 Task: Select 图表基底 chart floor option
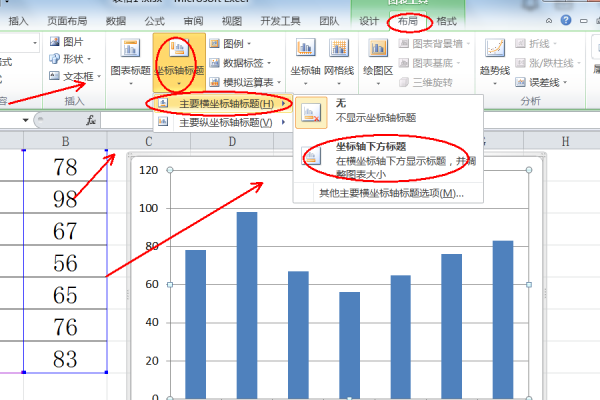429,62
